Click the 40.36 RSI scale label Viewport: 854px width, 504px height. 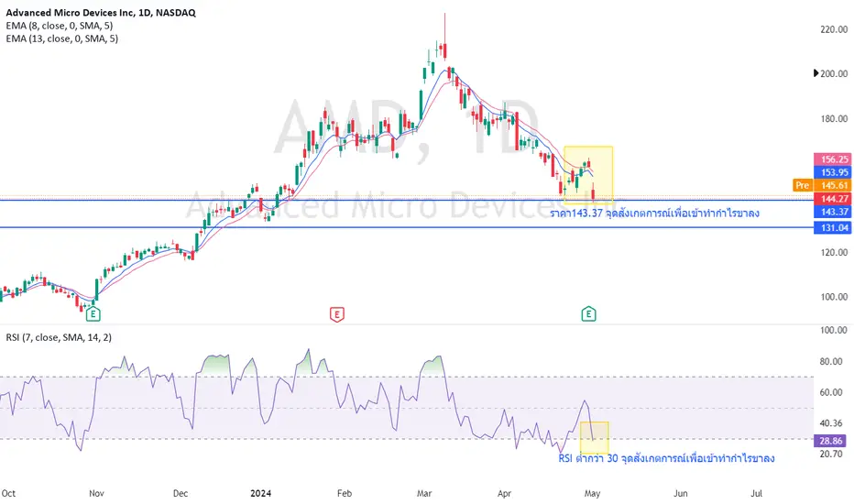pos(831,422)
